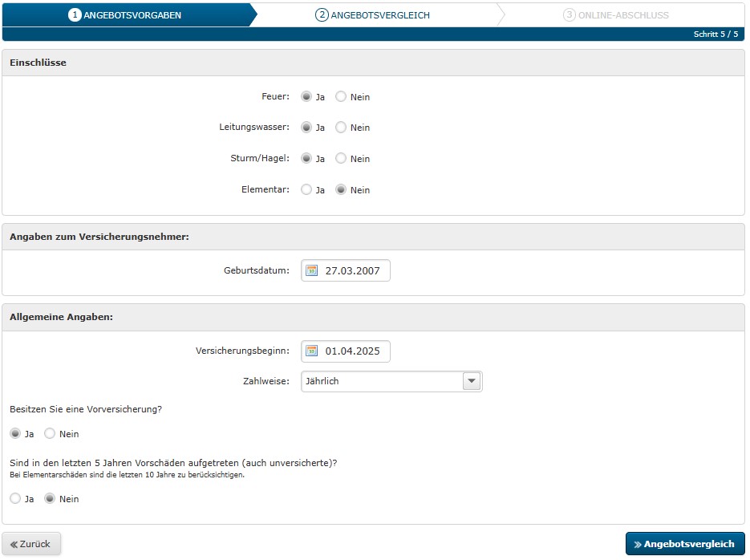Click the Elementarschäden 10 Jahre hint text
750x560 pixels.
128,475
